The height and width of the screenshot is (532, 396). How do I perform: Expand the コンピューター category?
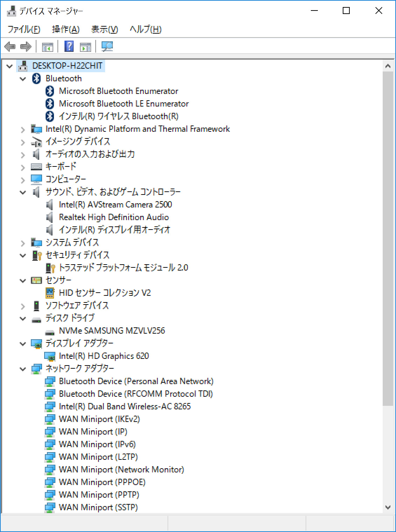(x=23, y=180)
